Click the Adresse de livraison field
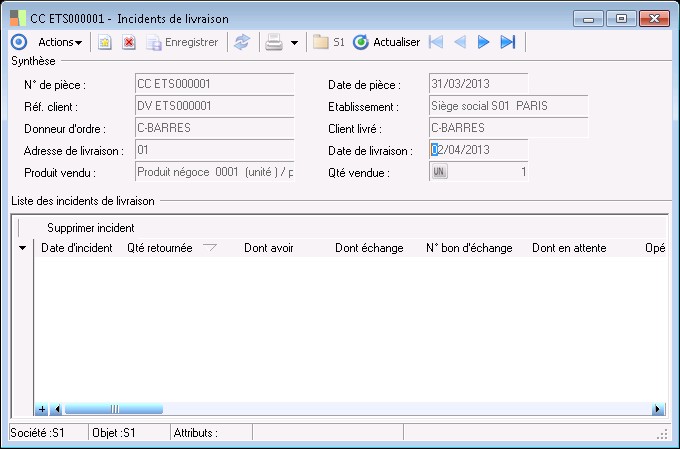This screenshot has width=680, height=449. point(215,150)
